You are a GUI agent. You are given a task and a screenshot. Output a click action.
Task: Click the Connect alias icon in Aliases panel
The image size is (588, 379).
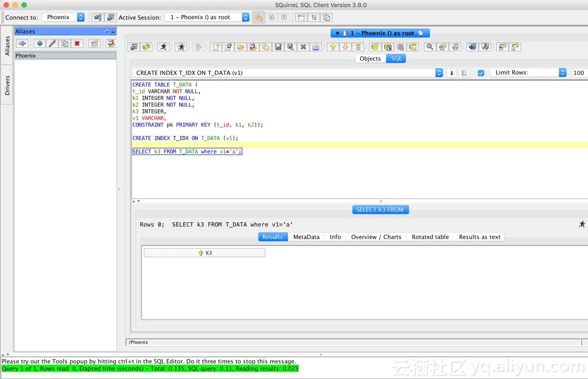22,43
